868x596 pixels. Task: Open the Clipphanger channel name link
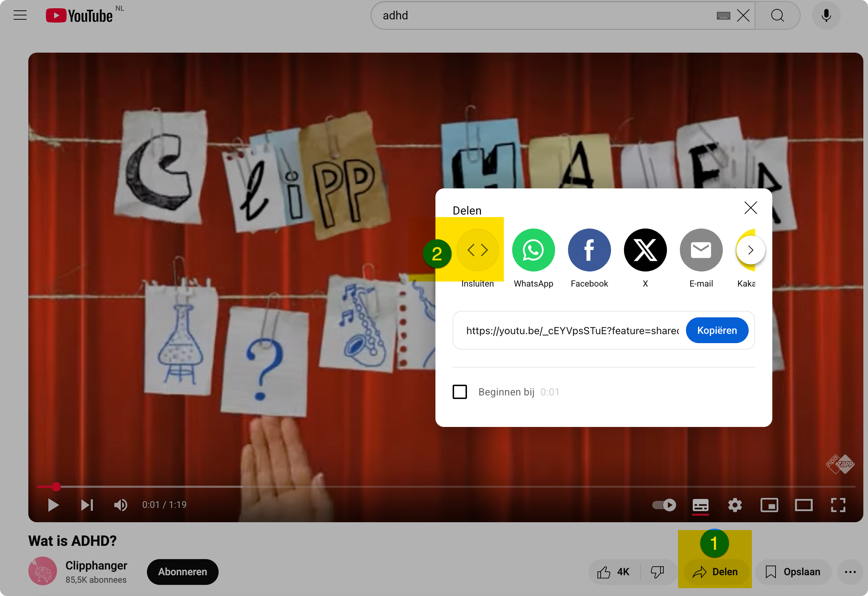tap(96, 566)
